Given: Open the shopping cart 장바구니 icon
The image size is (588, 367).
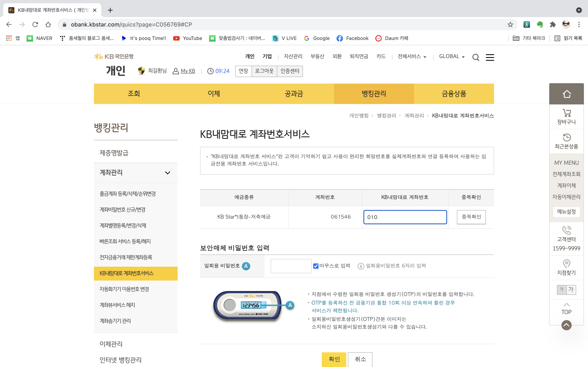Looking at the screenshot, I should point(566,113).
